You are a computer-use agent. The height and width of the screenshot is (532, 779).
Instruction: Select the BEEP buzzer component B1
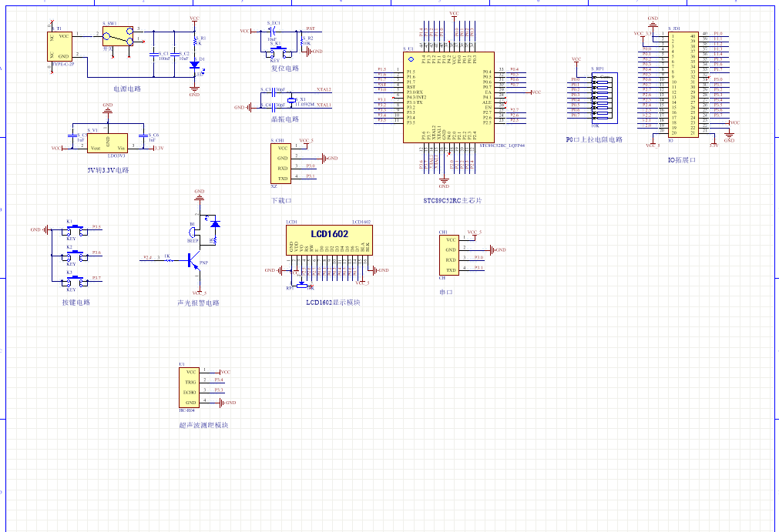195,229
